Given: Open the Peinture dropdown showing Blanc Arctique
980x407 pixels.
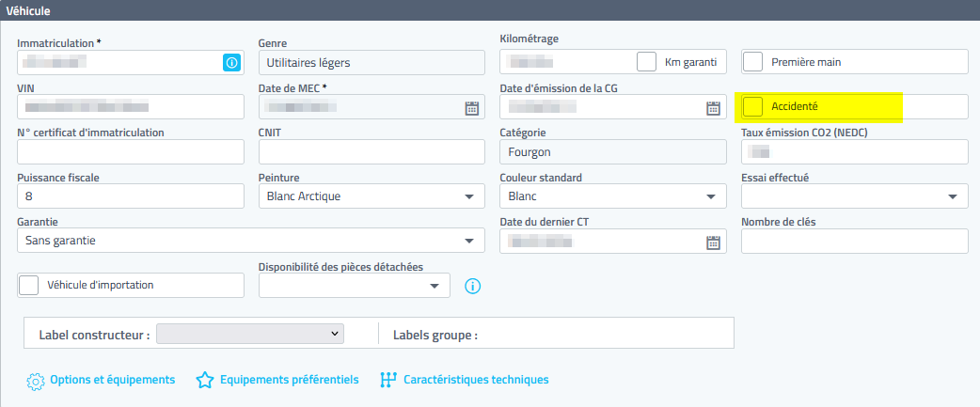Looking at the screenshot, I should coord(371,196).
